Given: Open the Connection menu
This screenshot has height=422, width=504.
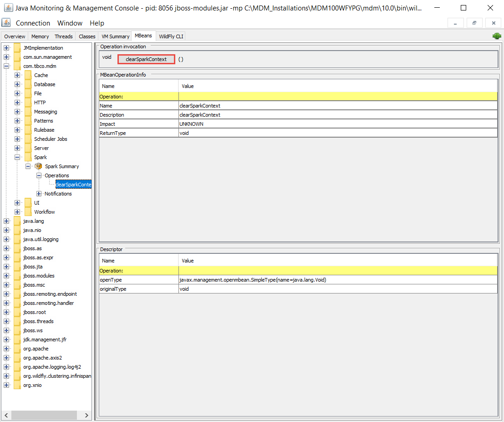Looking at the screenshot, I should pos(33,23).
